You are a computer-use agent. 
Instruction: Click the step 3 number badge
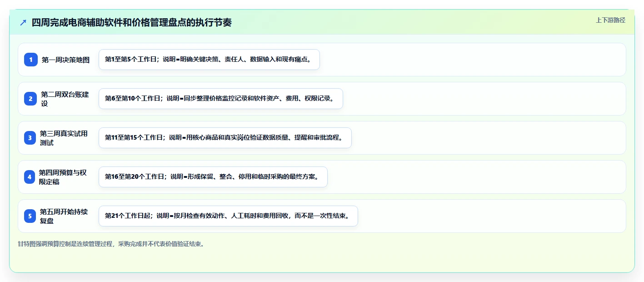30,138
